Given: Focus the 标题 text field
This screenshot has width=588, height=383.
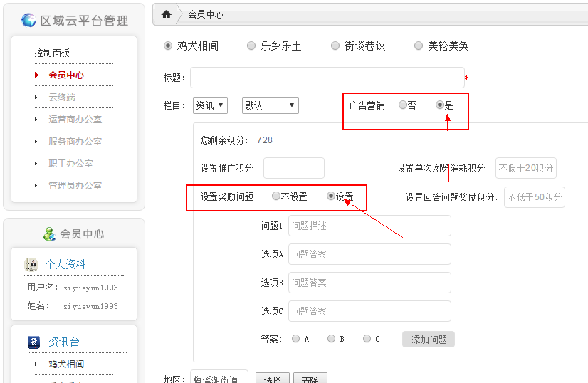Looking at the screenshot, I should [327, 78].
